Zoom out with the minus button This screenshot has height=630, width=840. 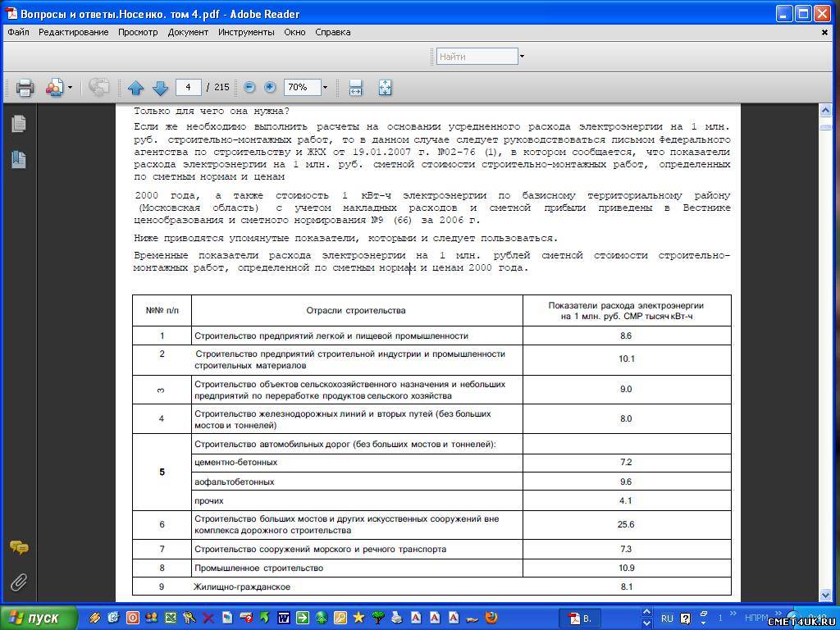tap(249, 87)
